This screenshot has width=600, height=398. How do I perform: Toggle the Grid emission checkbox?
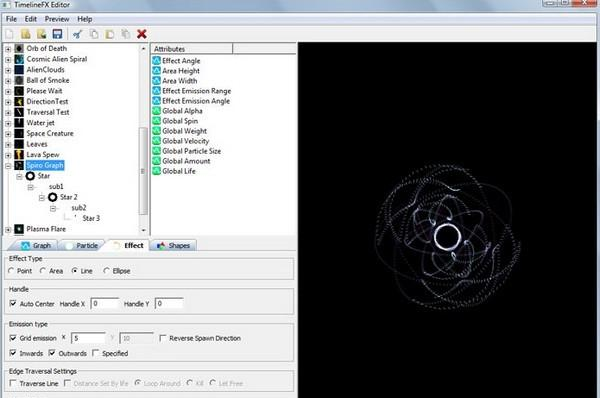pyautogui.click(x=13, y=338)
